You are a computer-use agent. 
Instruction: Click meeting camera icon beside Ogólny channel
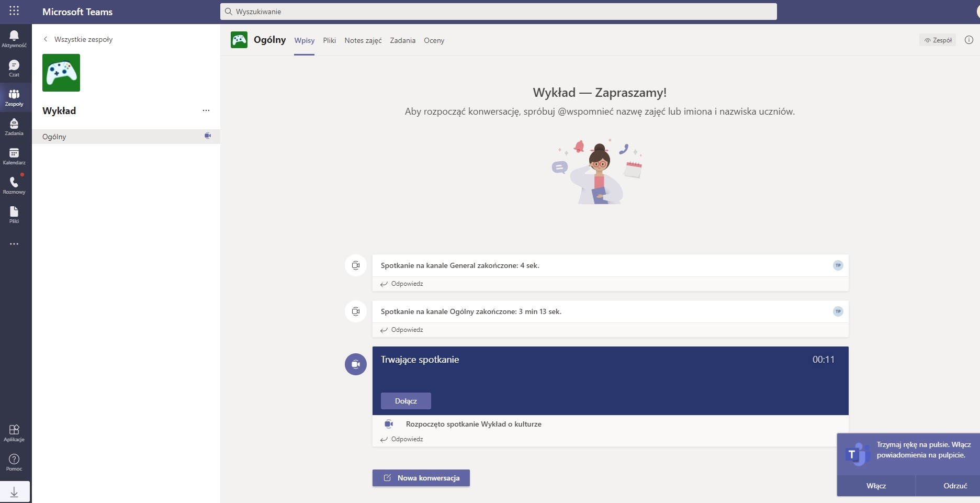click(x=208, y=136)
